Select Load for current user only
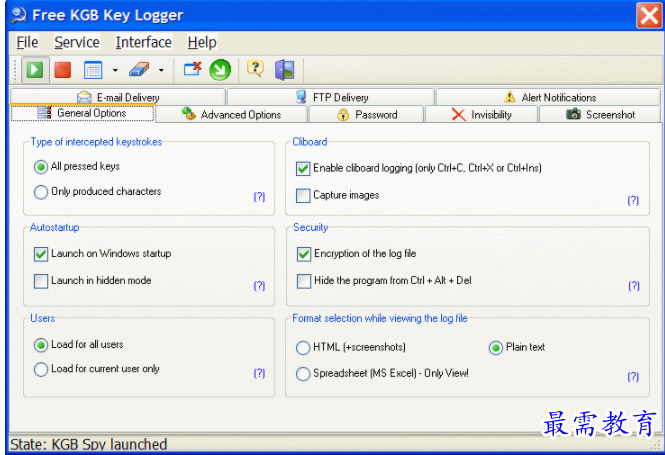Image resolution: width=665 pixels, height=455 pixels. coord(41,369)
